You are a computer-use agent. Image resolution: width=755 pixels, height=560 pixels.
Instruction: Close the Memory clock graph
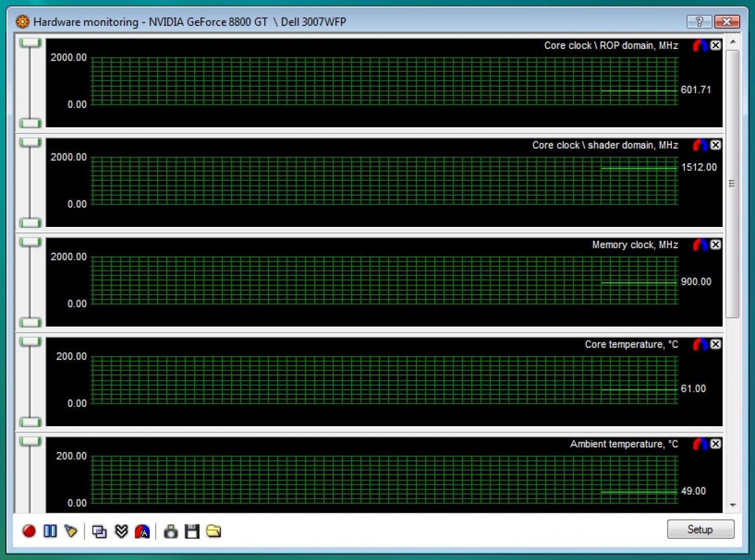[x=715, y=245]
